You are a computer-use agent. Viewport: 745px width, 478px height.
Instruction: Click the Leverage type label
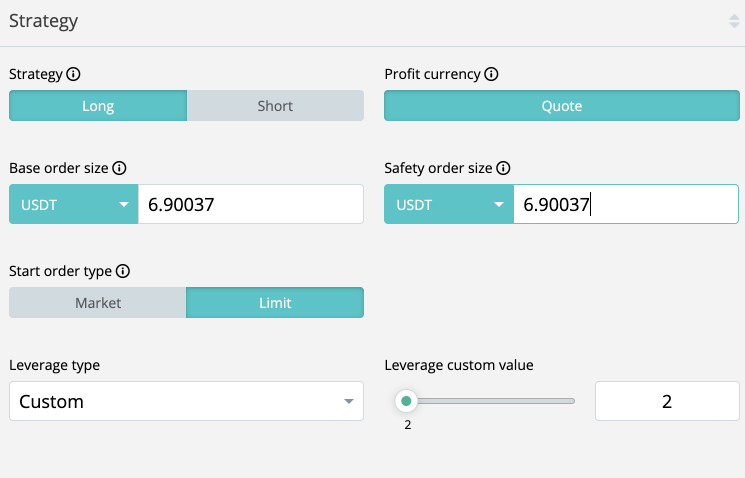55,365
